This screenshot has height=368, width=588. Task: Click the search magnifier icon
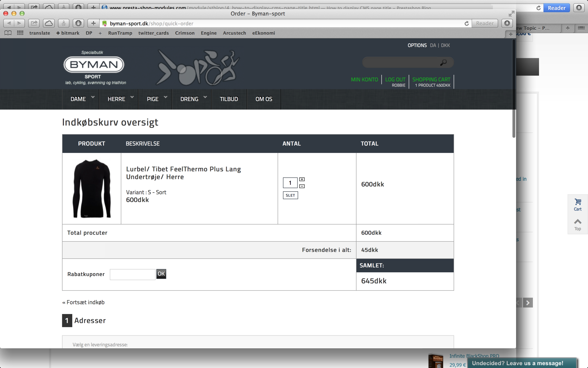pos(443,63)
